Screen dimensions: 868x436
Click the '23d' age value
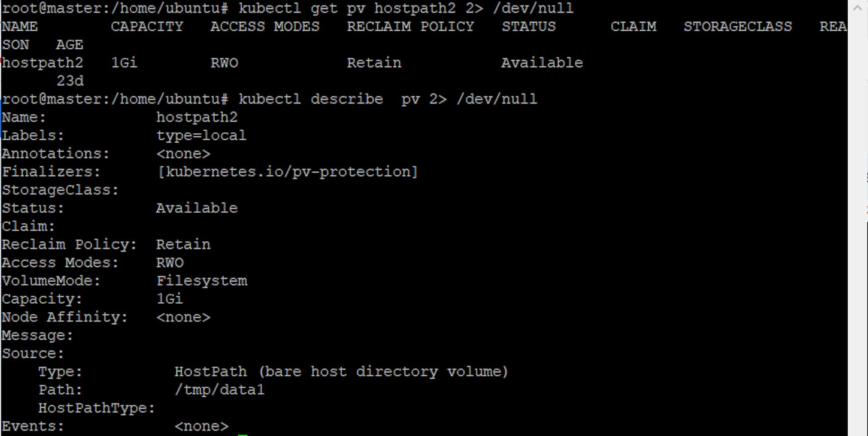[70, 80]
